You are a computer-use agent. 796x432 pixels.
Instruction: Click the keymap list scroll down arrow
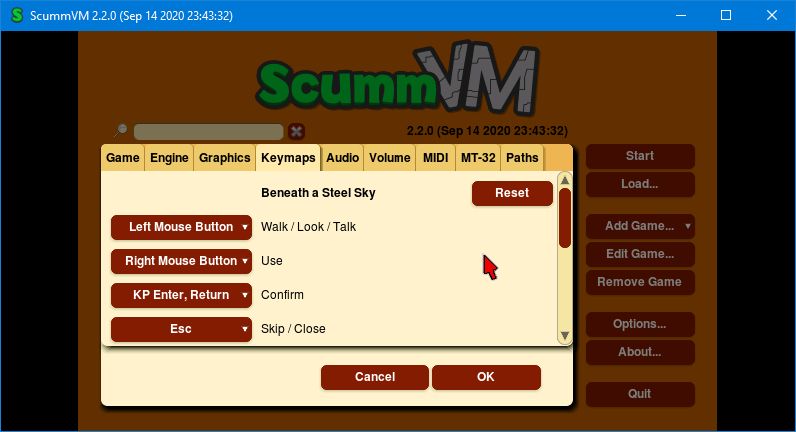tap(565, 336)
